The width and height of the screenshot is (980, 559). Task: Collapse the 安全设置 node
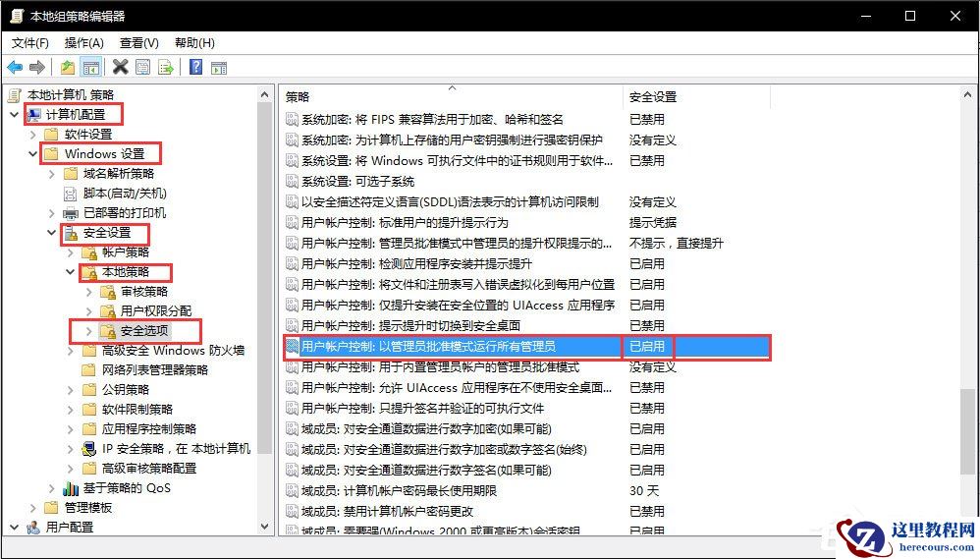pyautogui.click(x=52, y=233)
